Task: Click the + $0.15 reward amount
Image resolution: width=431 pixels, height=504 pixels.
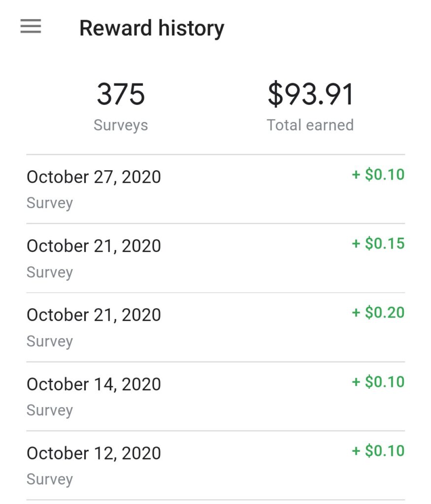Action: coord(378,244)
